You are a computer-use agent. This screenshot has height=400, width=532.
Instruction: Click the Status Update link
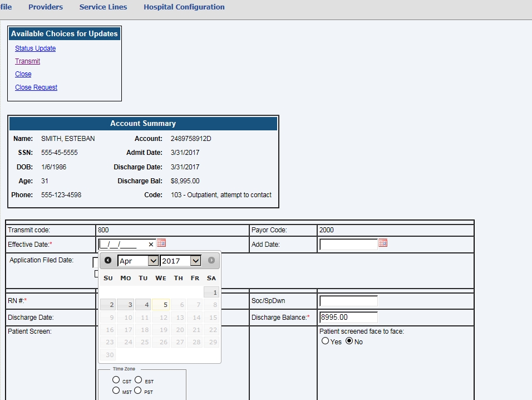[x=35, y=48]
